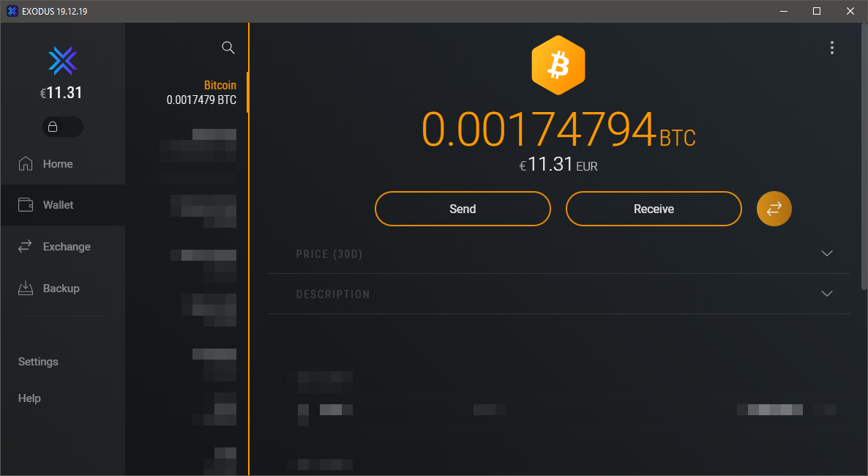Select Bitcoin in the asset list

pos(187,92)
